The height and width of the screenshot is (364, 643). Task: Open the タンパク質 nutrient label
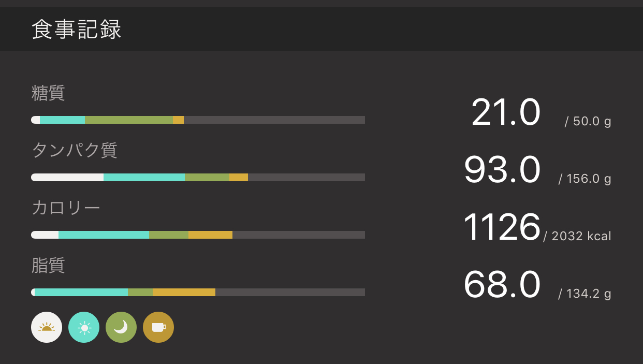tap(75, 150)
